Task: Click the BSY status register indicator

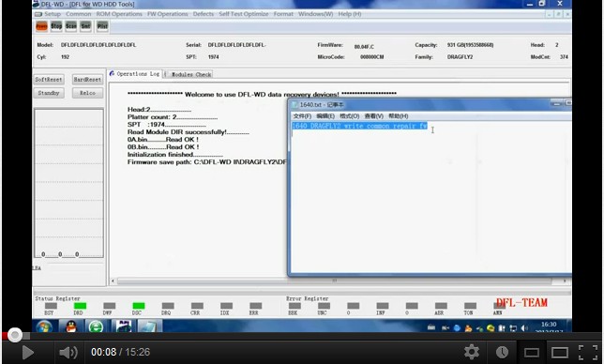Action: [51, 306]
